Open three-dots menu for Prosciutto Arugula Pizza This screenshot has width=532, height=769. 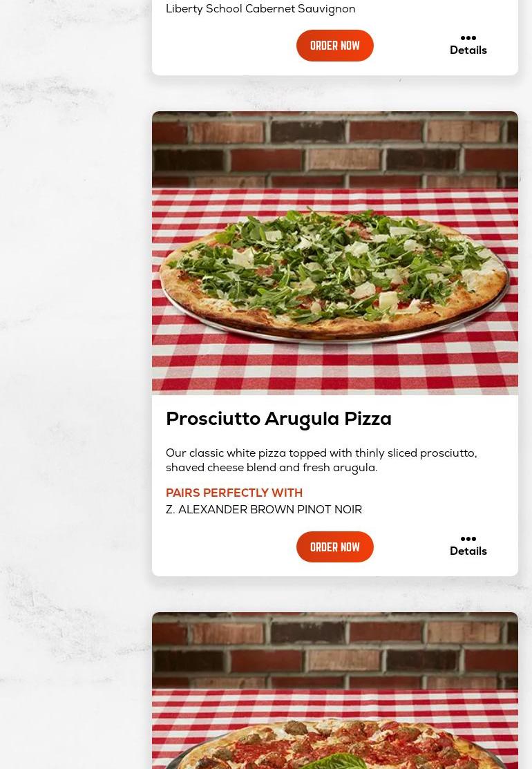pyautogui.click(x=468, y=539)
